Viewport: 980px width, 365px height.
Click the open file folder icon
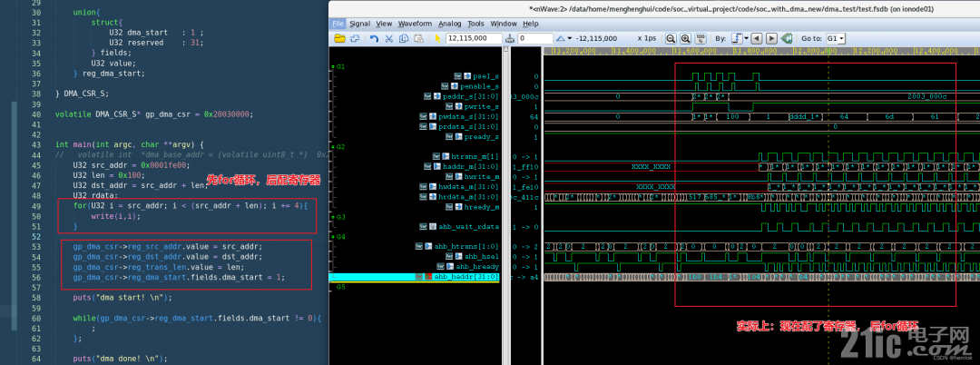coord(340,39)
